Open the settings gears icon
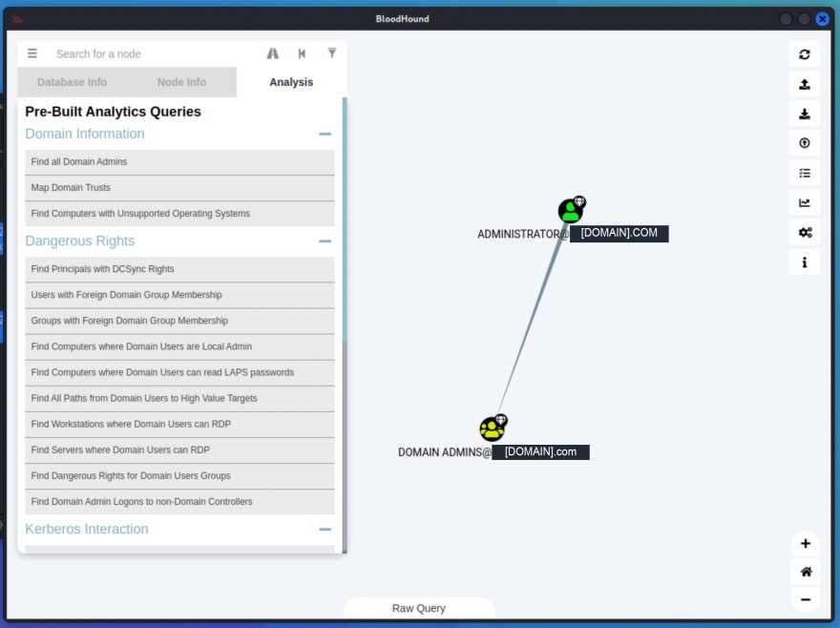Viewport: 840px width, 628px height. pos(805,233)
